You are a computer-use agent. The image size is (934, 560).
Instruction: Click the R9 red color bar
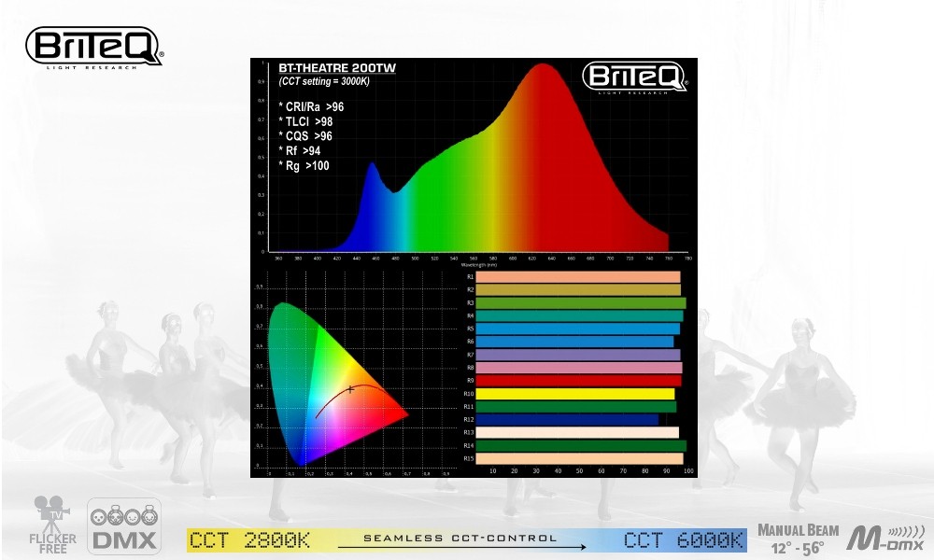(x=578, y=381)
